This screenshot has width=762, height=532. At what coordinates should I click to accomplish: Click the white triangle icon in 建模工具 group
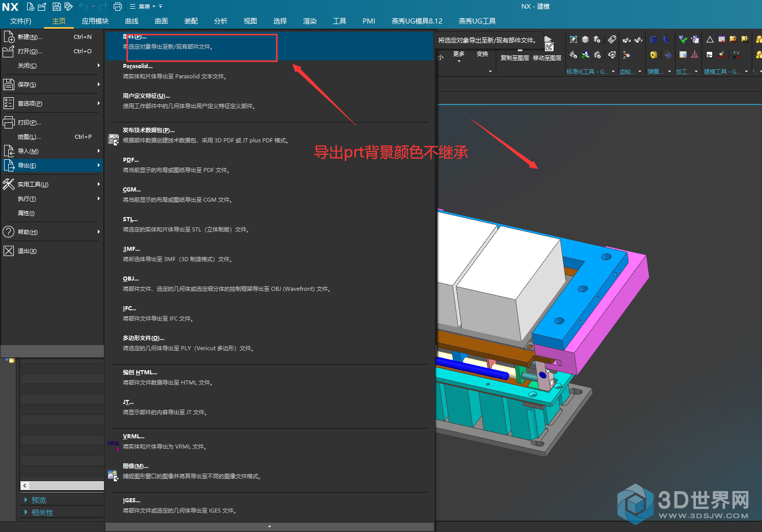click(x=710, y=39)
